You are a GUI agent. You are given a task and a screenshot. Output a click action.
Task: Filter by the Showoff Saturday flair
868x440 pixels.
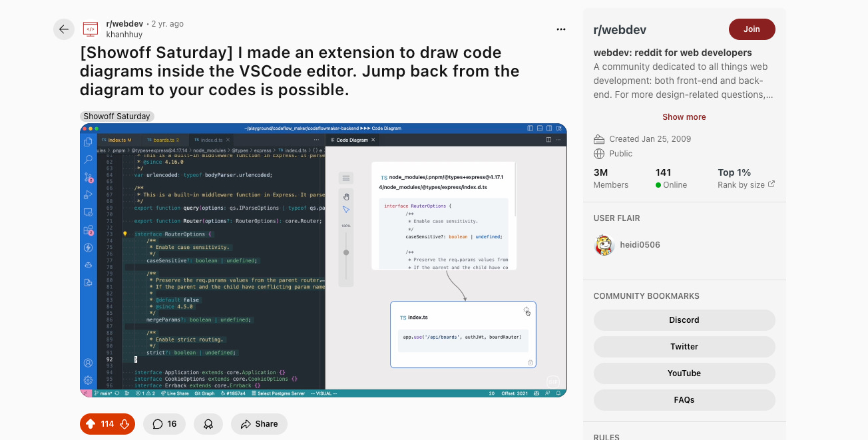point(117,116)
